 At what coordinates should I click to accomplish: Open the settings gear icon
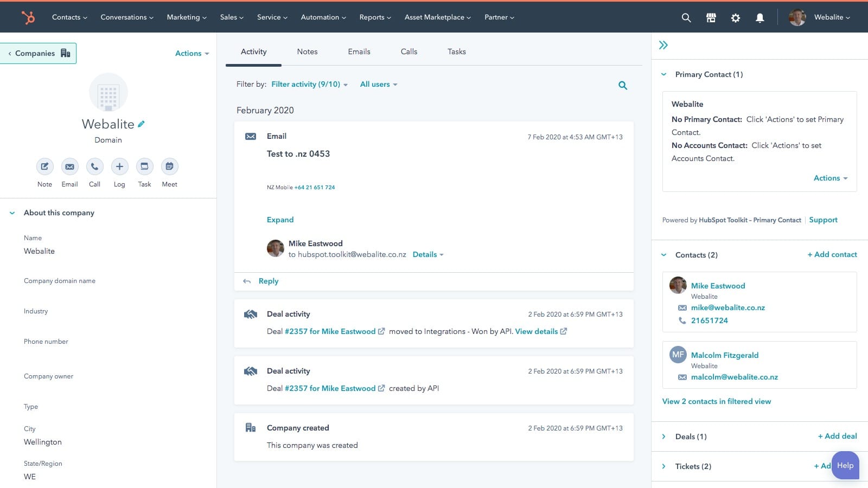tap(735, 17)
